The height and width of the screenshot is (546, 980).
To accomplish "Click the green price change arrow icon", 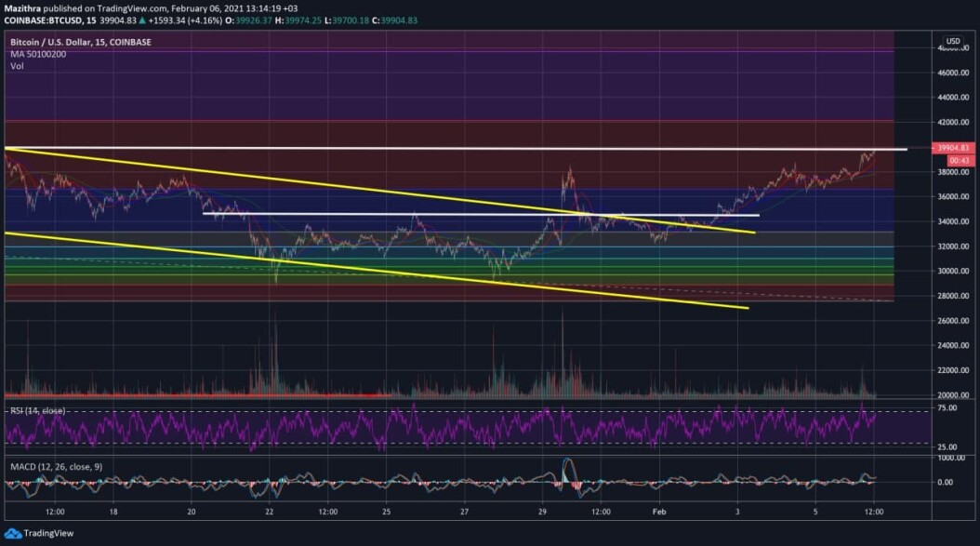I will click(142, 20).
